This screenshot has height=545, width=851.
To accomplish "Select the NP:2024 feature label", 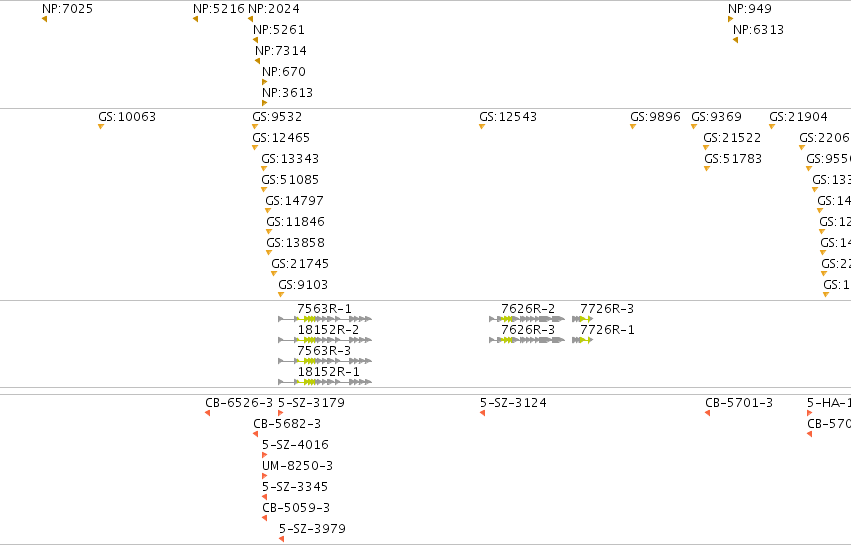I will click(x=274, y=9).
